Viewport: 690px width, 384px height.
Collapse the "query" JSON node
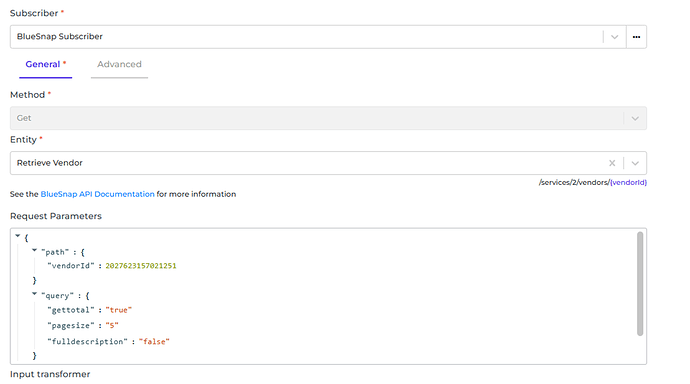[x=34, y=294]
